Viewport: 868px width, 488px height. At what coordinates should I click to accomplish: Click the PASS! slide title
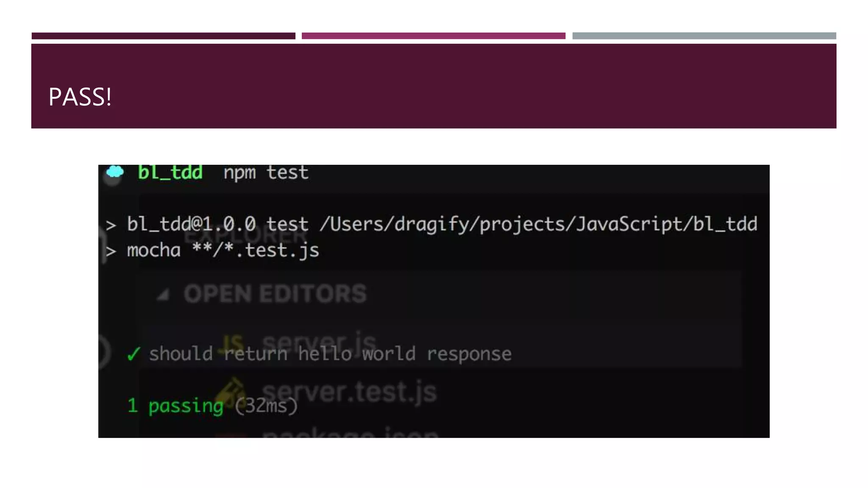(x=80, y=97)
